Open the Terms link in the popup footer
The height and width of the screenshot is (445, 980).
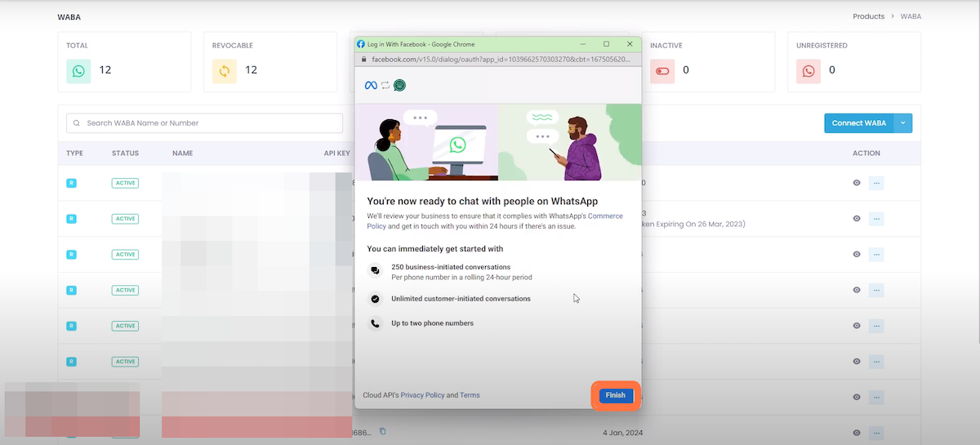point(470,395)
